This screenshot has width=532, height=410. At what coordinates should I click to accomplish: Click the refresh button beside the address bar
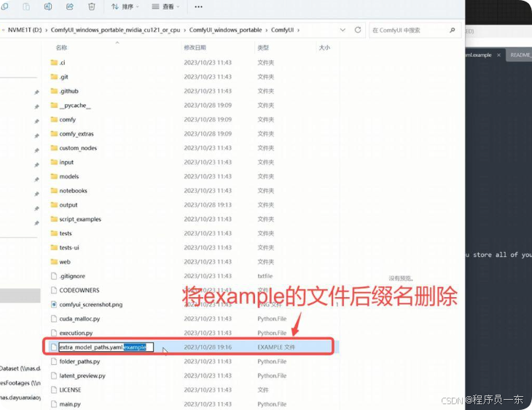[x=358, y=30]
